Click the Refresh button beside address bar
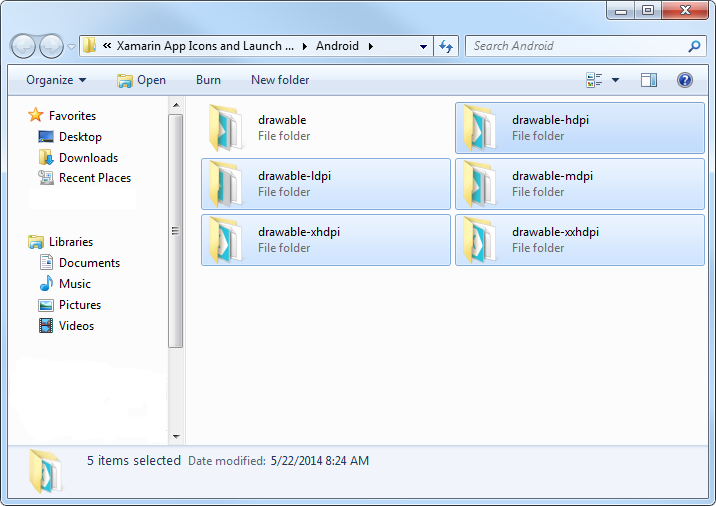 (x=446, y=46)
